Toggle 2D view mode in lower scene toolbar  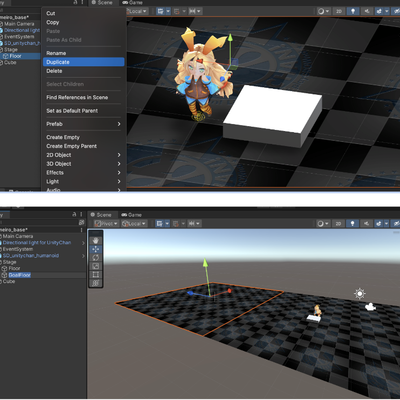338,223
